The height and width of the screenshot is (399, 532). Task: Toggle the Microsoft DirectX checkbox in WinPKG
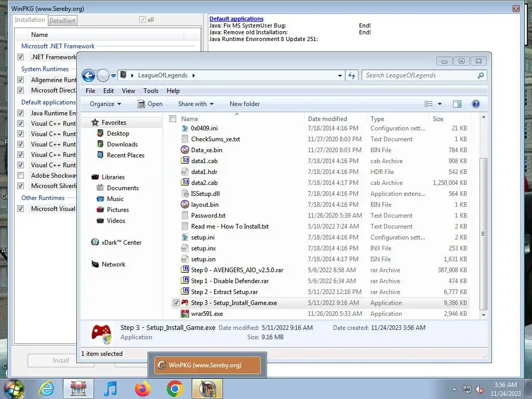click(21, 90)
